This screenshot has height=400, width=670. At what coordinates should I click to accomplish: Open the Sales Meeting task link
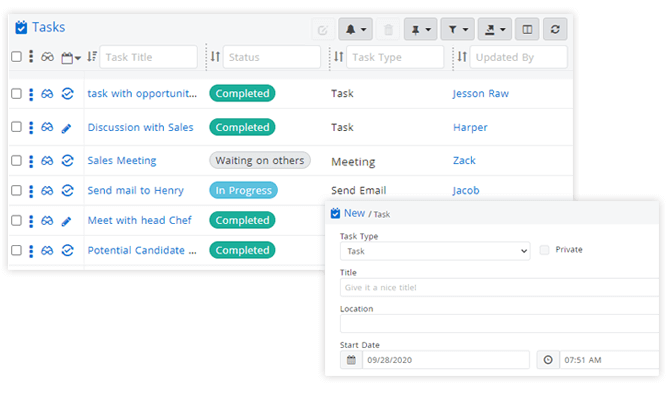(122, 160)
